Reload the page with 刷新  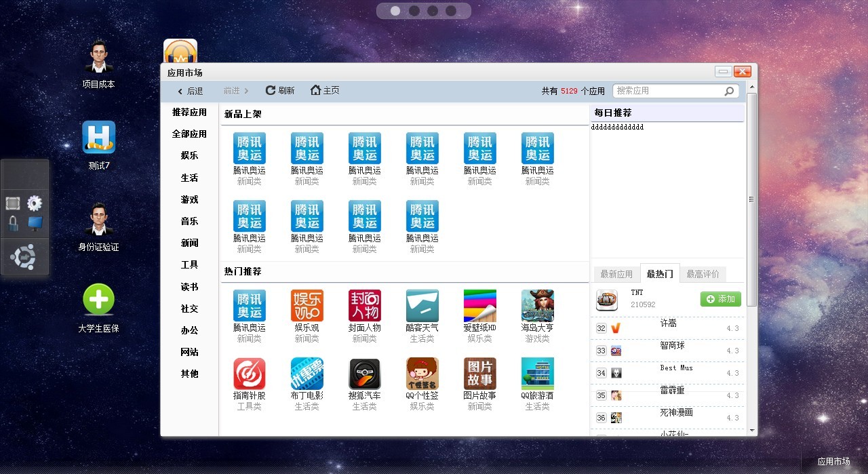(x=280, y=90)
